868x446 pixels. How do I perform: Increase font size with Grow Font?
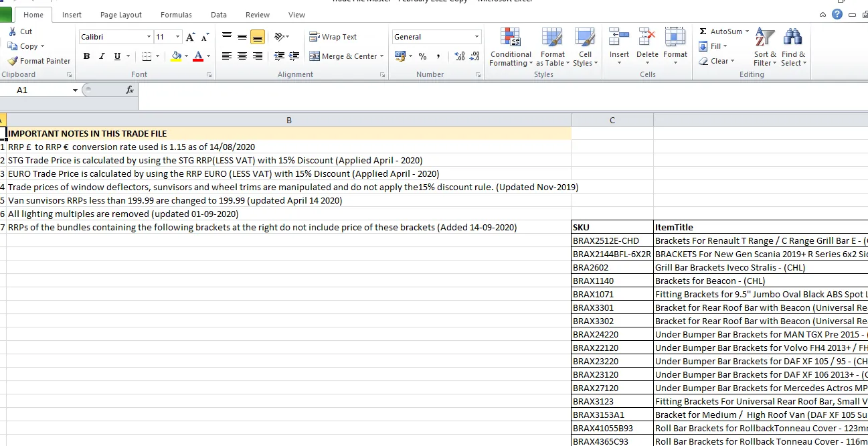point(191,37)
